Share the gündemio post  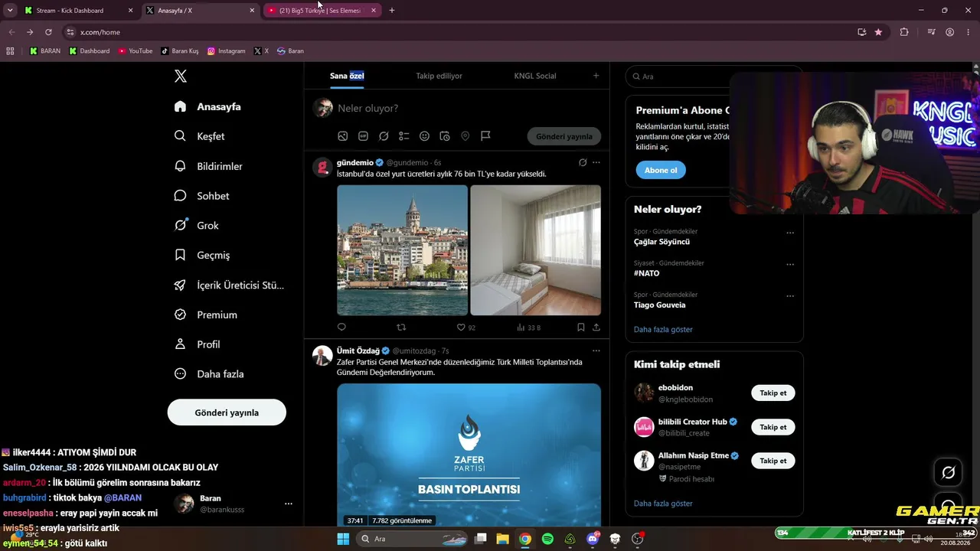point(596,328)
